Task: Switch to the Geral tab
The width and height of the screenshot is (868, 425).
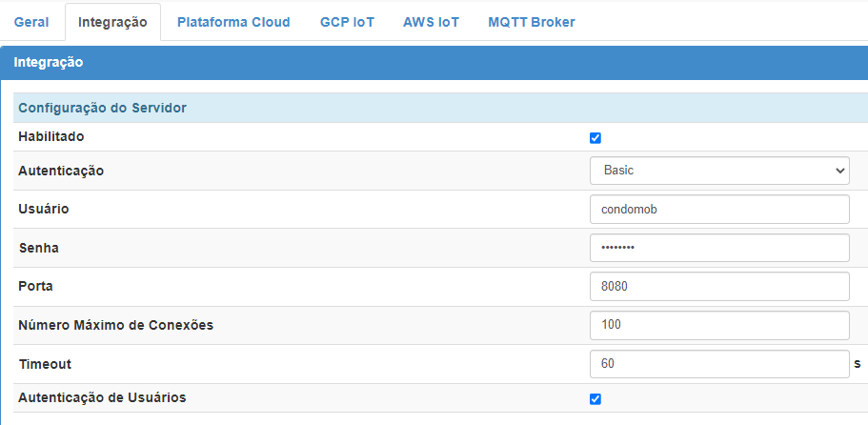Action: click(x=30, y=22)
